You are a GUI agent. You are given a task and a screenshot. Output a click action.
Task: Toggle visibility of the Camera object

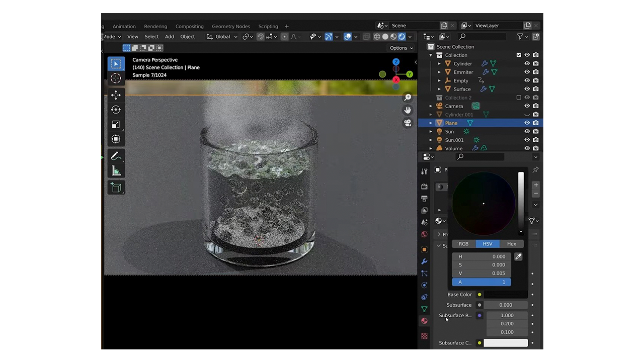[527, 106]
